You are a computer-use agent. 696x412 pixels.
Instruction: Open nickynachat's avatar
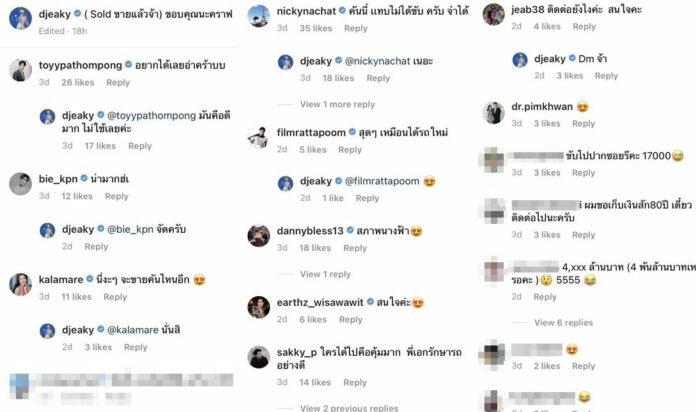[x=258, y=16]
